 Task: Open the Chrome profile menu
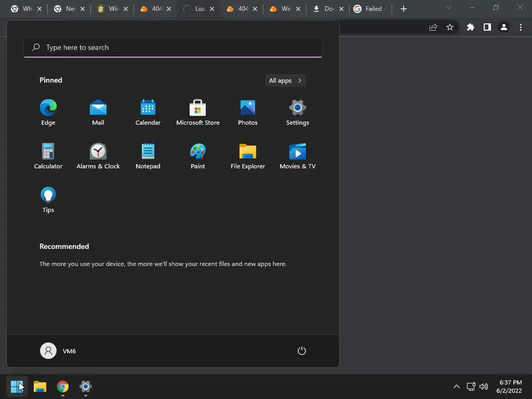coord(504,27)
